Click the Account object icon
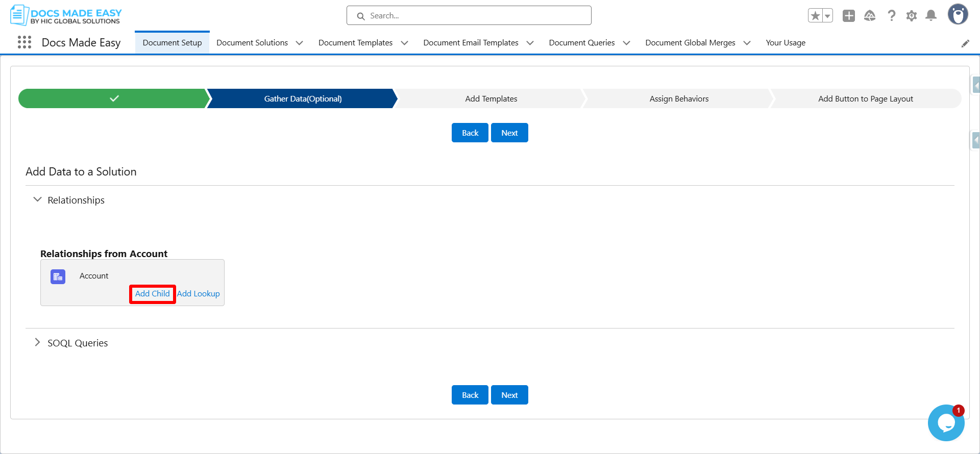980x454 pixels. pyautogui.click(x=58, y=277)
